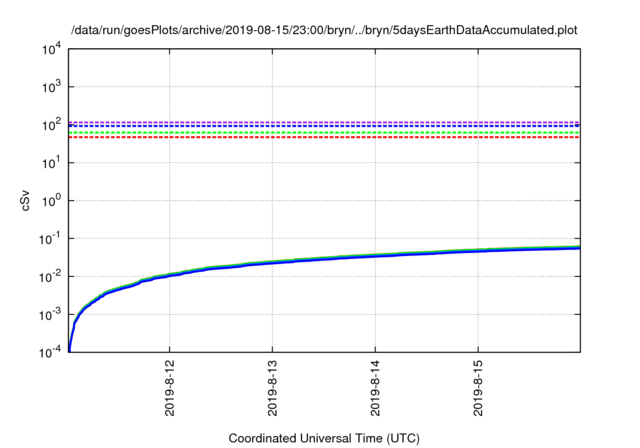Click the purple dashed threshold line
640x448 pixels.
click(x=324, y=122)
